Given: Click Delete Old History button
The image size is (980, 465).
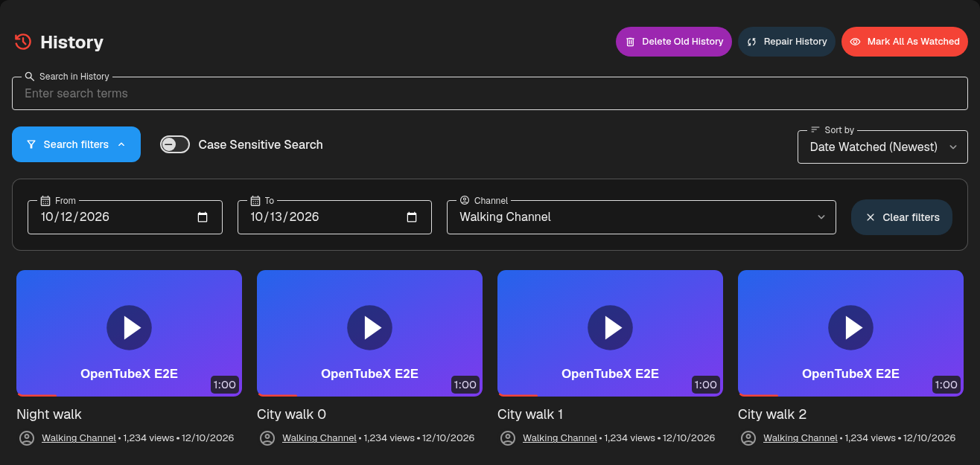Looking at the screenshot, I should [x=674, y=42].
